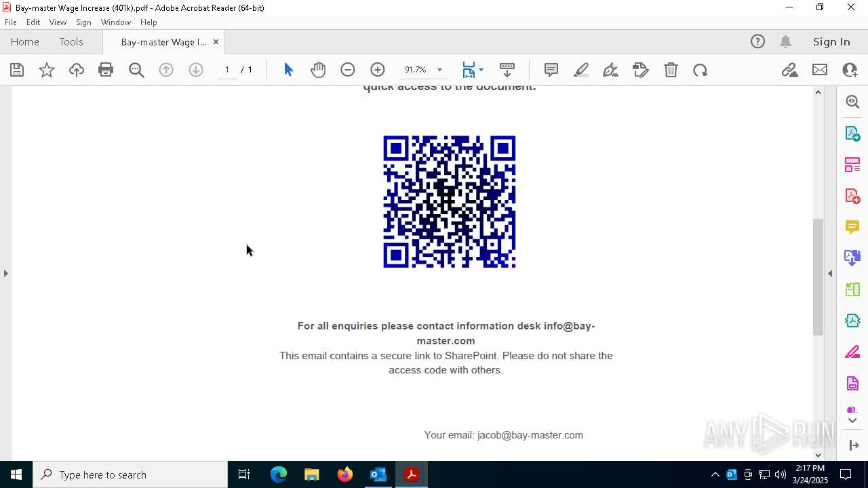Switch to the Tools tab

click(71, 42)
